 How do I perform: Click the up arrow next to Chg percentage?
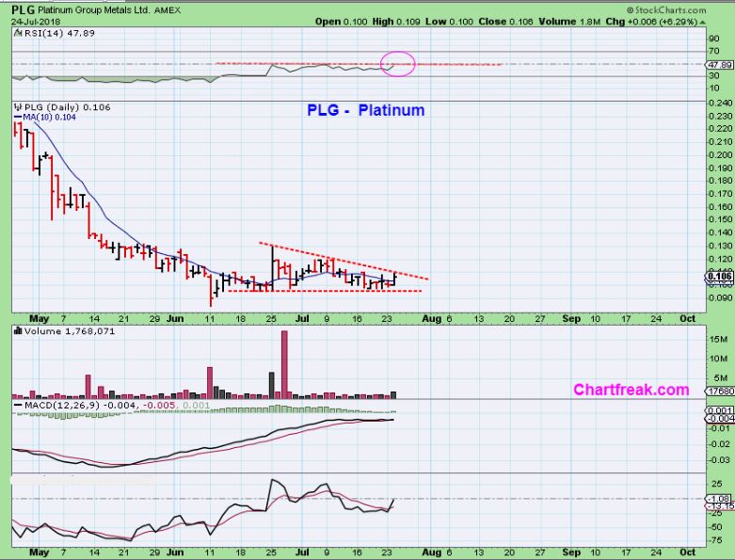click(702, 22)
